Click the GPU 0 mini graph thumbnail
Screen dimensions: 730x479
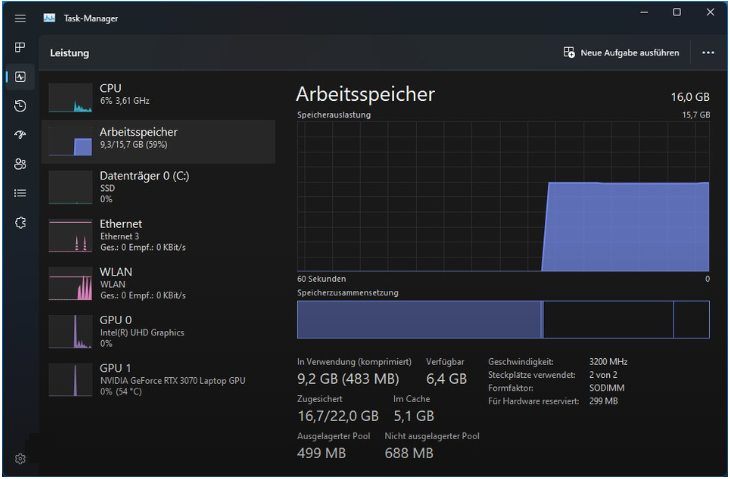click(x=70, y=331)
